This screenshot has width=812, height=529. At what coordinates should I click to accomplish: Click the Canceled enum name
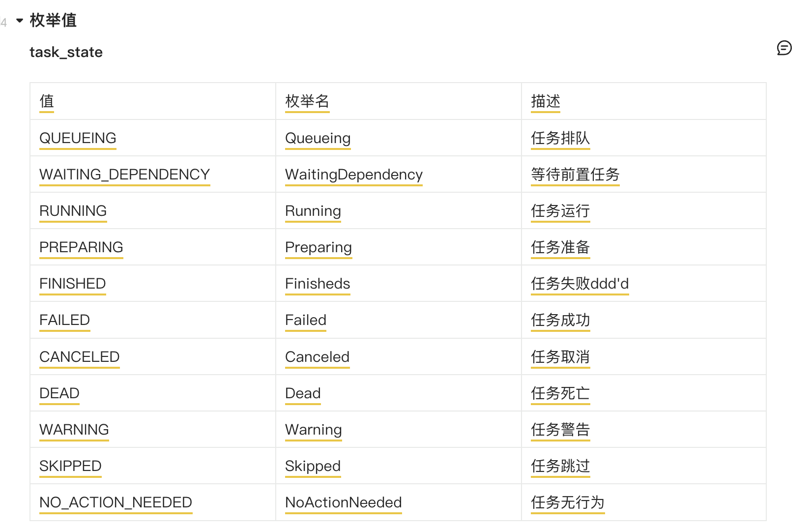click(317, 357)
